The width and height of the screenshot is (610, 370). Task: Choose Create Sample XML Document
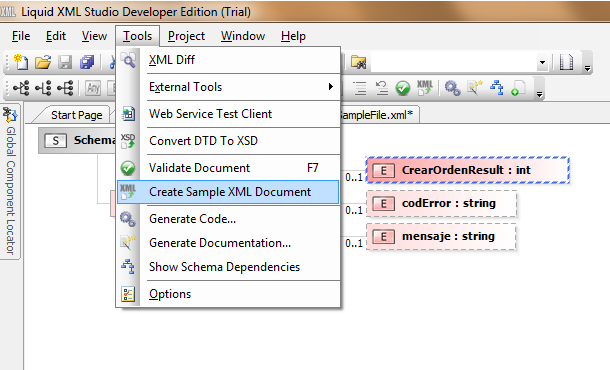point(228,192)
